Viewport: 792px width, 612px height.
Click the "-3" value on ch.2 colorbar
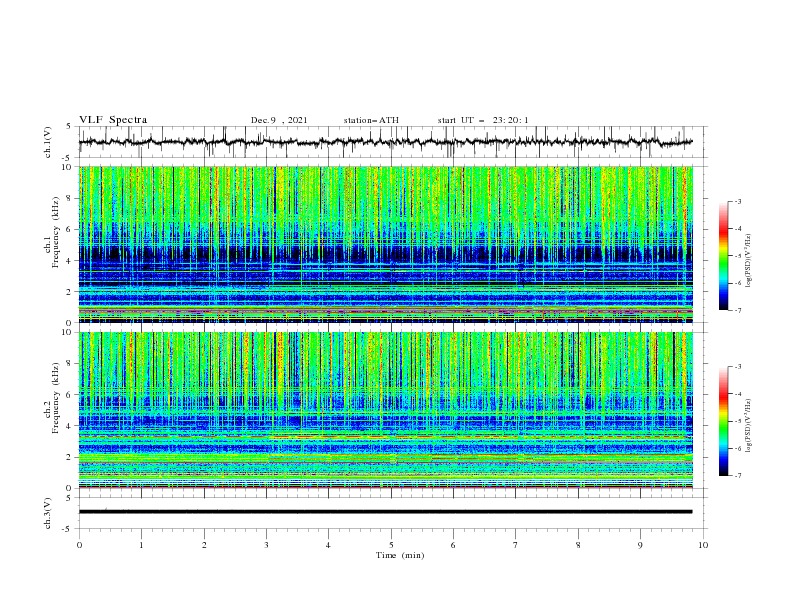tap(737, 367)
